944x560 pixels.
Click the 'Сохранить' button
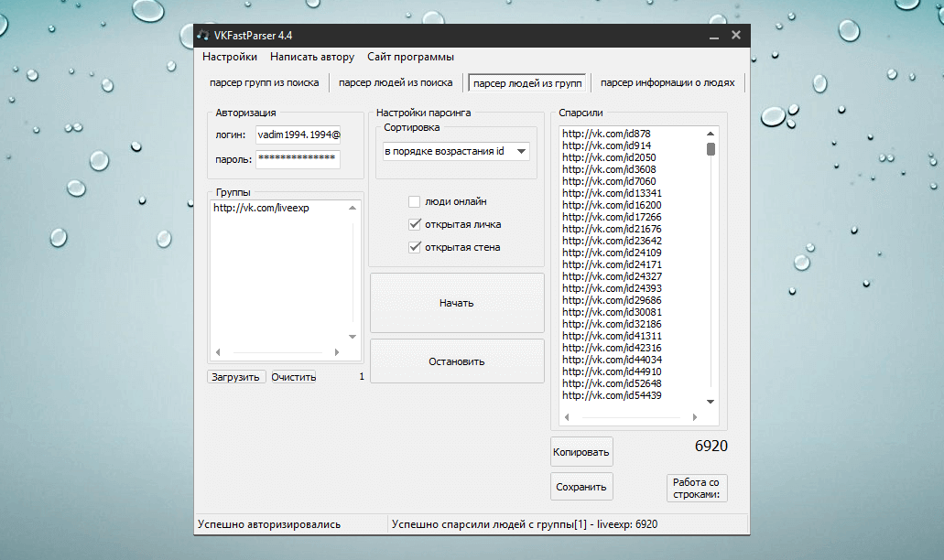click(581, 487)
